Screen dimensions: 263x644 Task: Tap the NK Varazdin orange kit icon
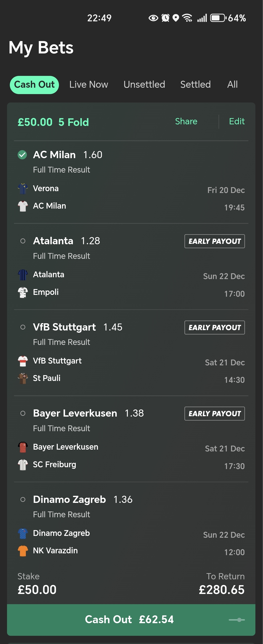(23, 551)
